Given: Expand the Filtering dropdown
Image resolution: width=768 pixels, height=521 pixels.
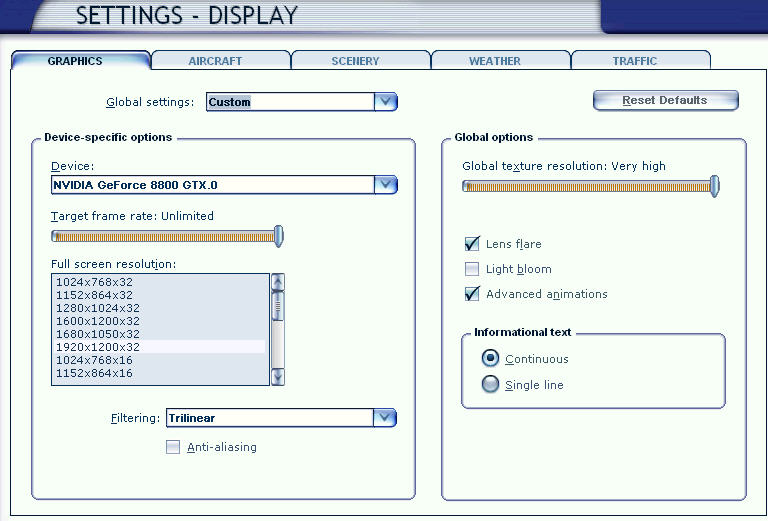Looking at the screenshot, I should (x=385, y=418).
